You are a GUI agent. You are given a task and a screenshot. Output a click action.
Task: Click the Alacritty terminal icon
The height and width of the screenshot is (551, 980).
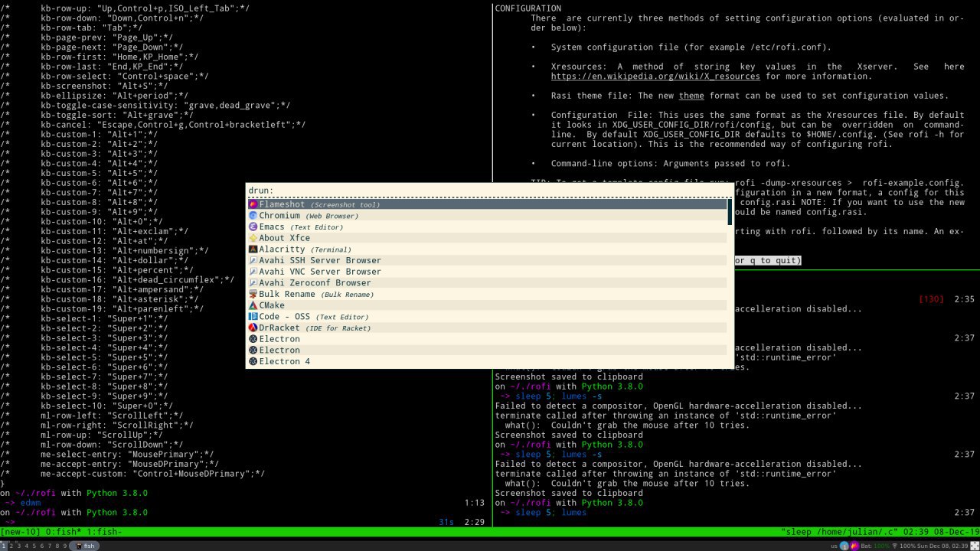click(253, 249)
